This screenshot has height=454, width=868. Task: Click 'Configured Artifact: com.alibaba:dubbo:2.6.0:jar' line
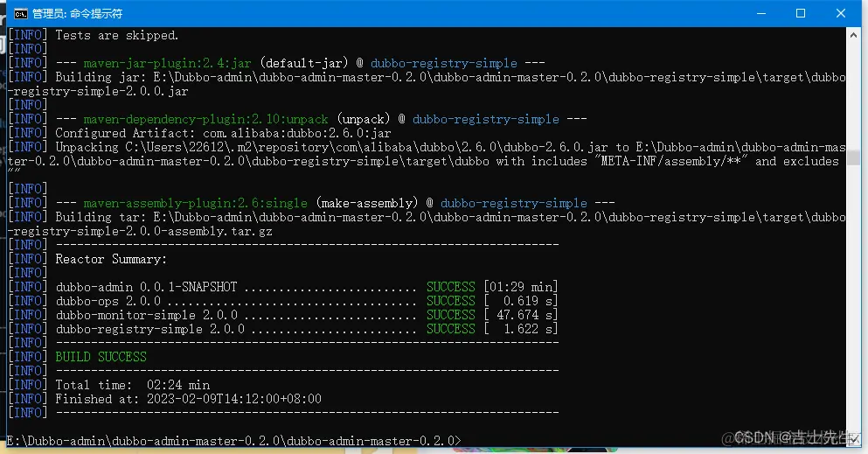coord(199,133)
